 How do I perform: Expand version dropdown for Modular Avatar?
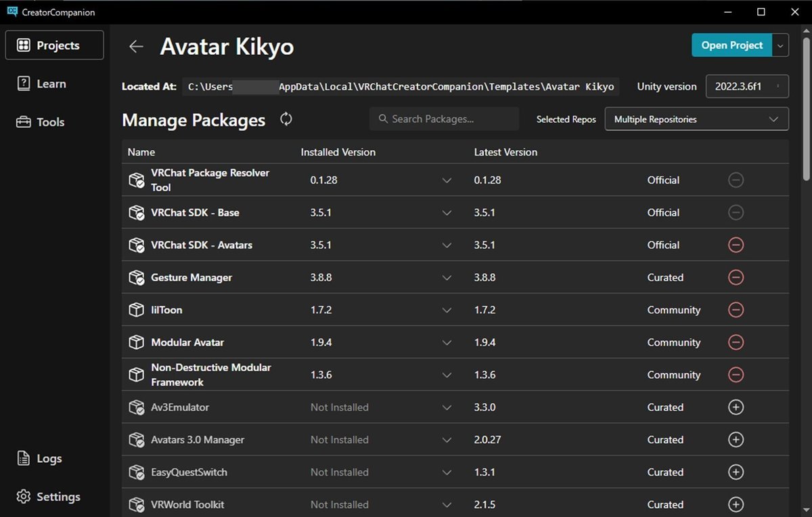click(447, 342)
